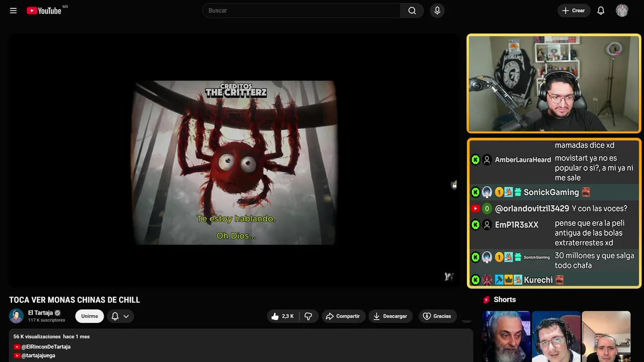Click the emote after Kurechi's name

[559, 280]
